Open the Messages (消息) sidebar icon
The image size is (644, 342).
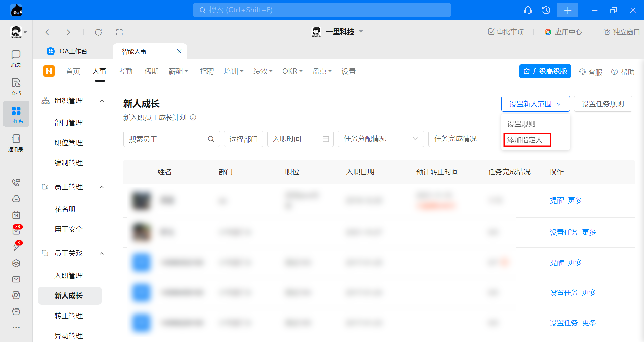coord(16,58)
